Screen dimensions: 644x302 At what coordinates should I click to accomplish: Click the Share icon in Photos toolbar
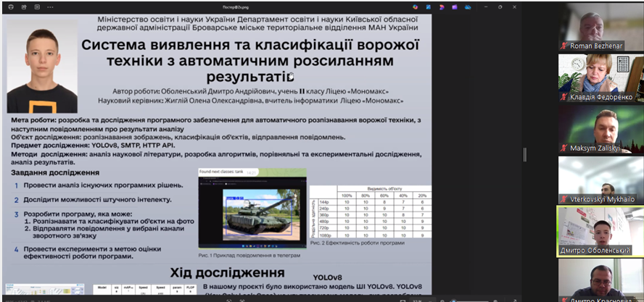click(x=24, y=7)
